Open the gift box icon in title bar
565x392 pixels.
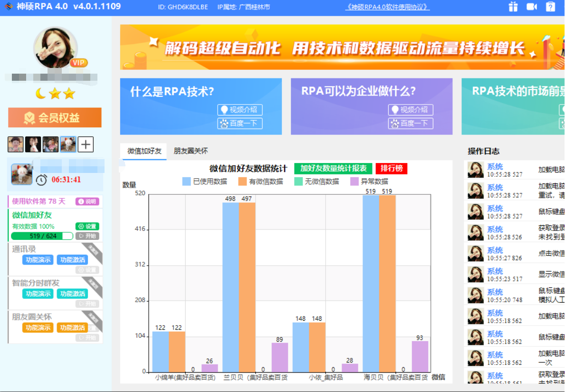(513, 7)
